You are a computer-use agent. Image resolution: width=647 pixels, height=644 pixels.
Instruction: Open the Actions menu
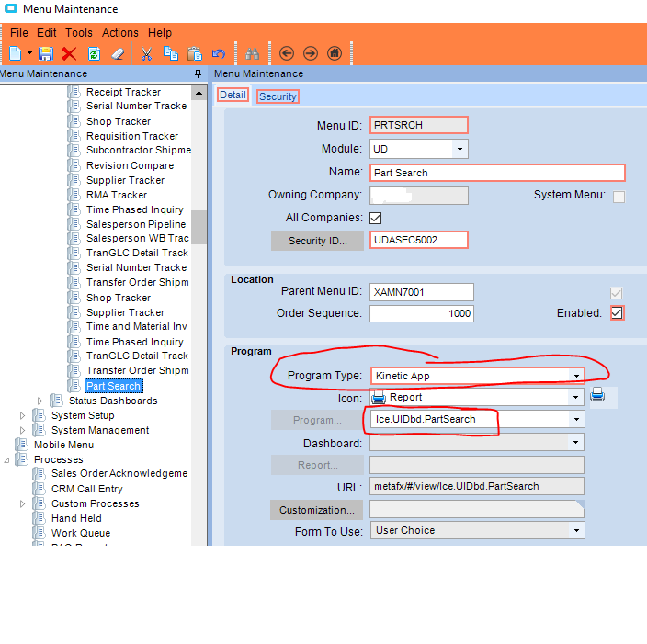120,33
